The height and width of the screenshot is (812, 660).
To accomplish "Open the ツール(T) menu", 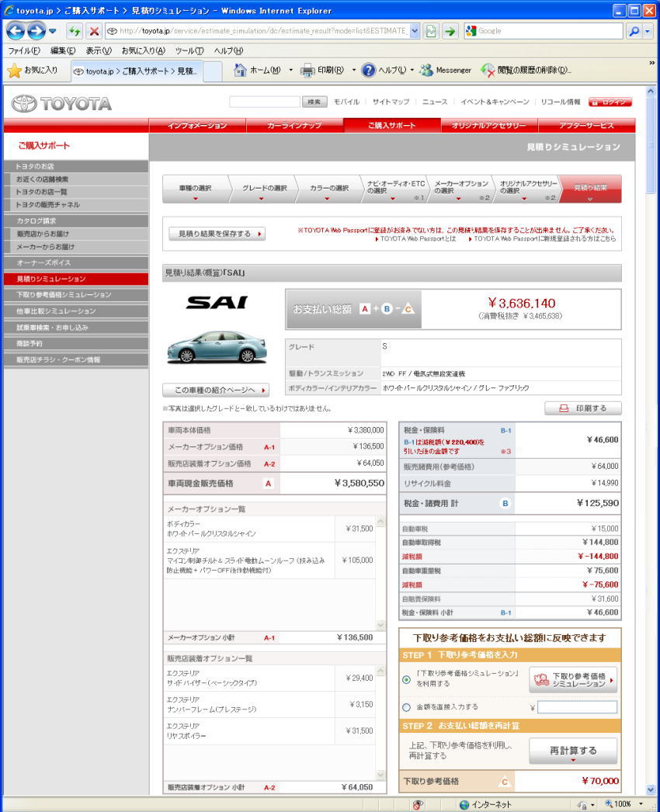I will pyautogui.click(x=189, y=50).
